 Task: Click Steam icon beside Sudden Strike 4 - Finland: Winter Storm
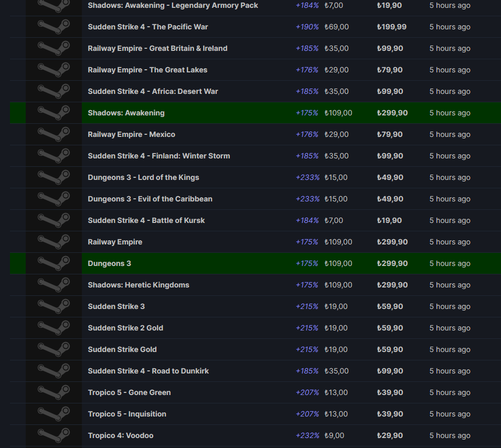coord(54,156)
